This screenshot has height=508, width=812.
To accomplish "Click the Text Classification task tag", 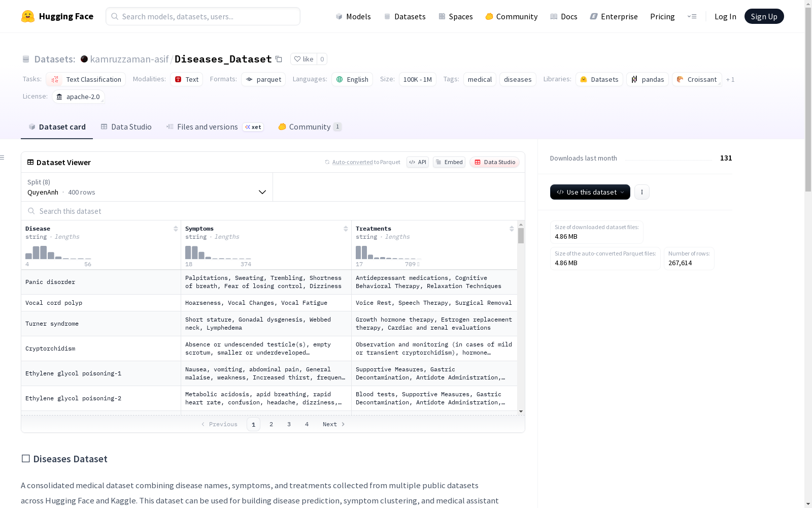I will [86, 79].
